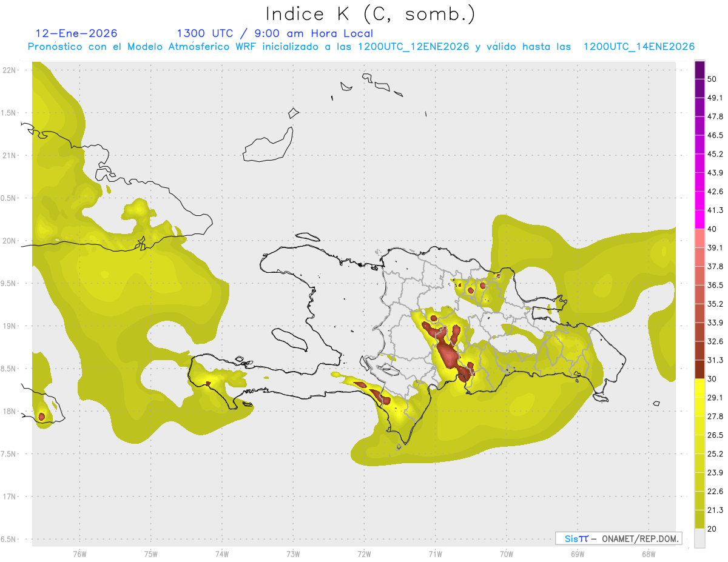Click the color scale value '29.1'

click(716, 398)
